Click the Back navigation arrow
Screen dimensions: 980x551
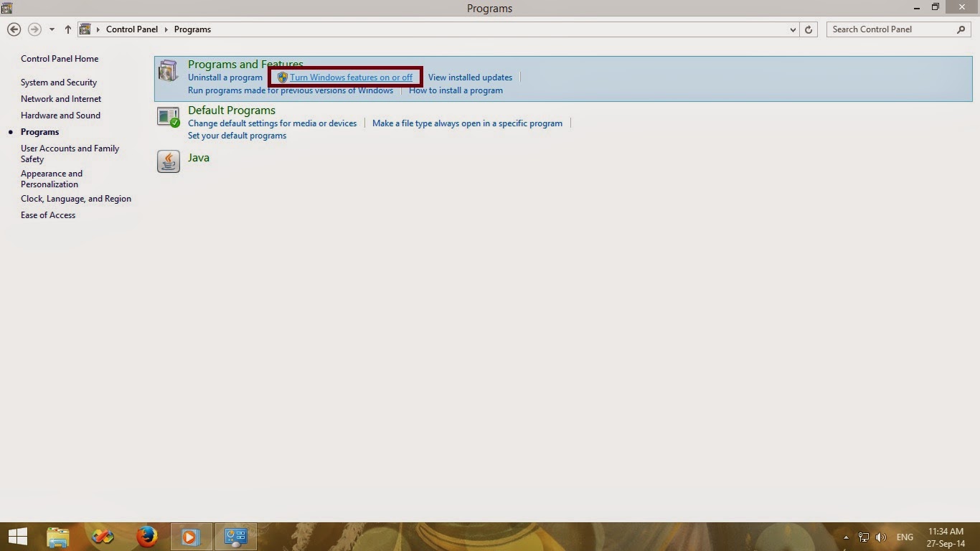14,29
